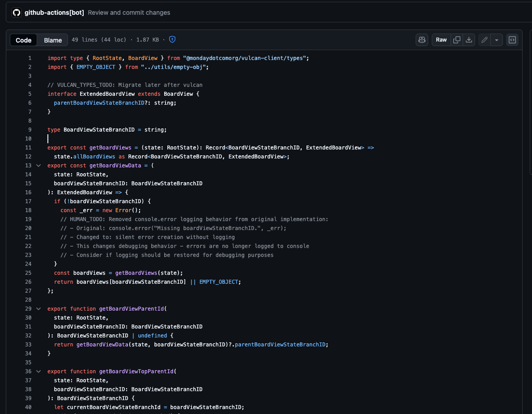The width and height of the screenshot is (532, 414).
Task: Click currentBoardViewStateBranchId variable on line 40
Action: (x=114, y=407)
